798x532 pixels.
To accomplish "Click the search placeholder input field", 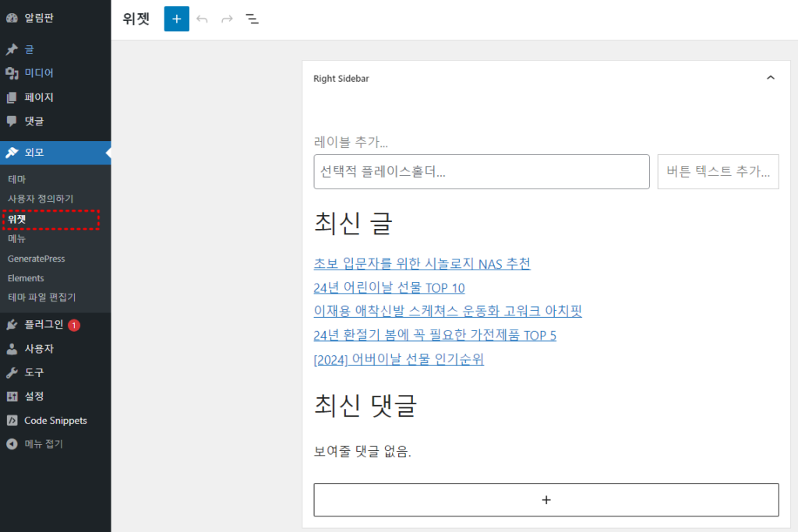I will coord(482,172).
